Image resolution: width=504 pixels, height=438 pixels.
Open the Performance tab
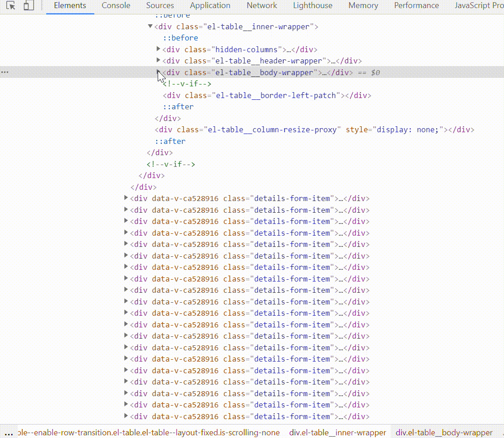pos(416,6)
